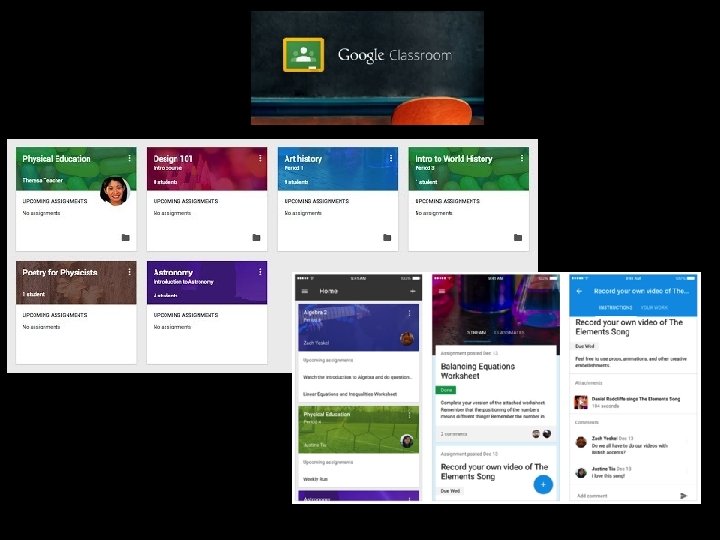Open Intro to World History class title
Screen dimensions: 720x540
point(454,159)
